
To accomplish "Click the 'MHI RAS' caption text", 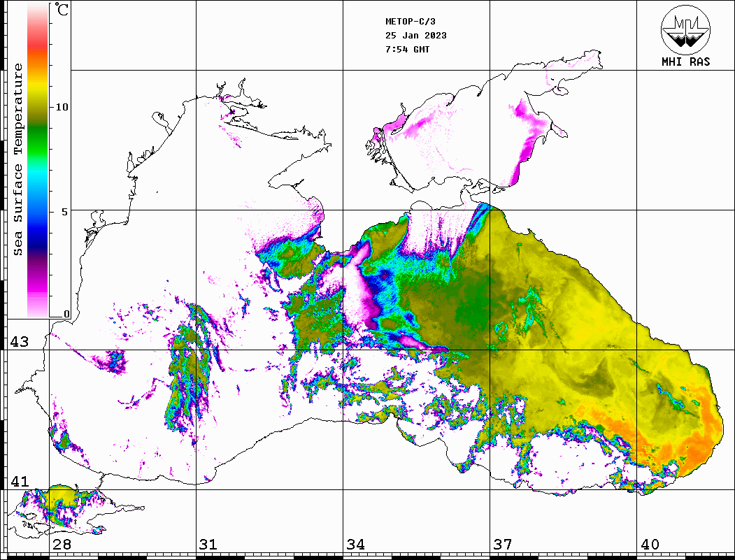I will [685, 62].
